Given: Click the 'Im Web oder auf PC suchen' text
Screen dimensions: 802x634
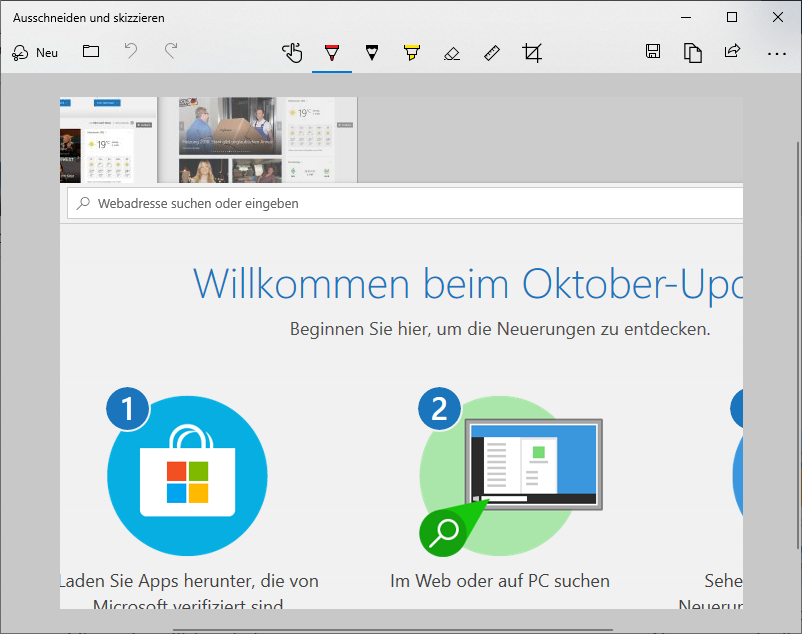Looking at the screenshot, I should [500, 581].
